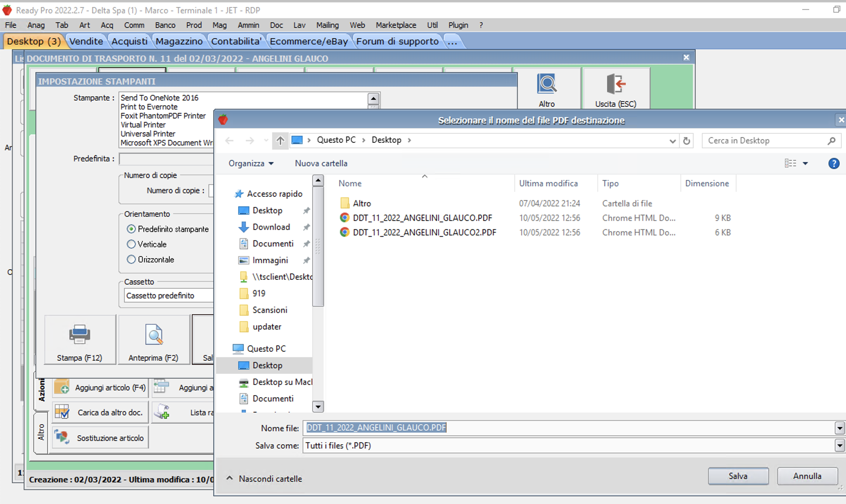Open the Organizza dropdown

click(x=251, y=163)
